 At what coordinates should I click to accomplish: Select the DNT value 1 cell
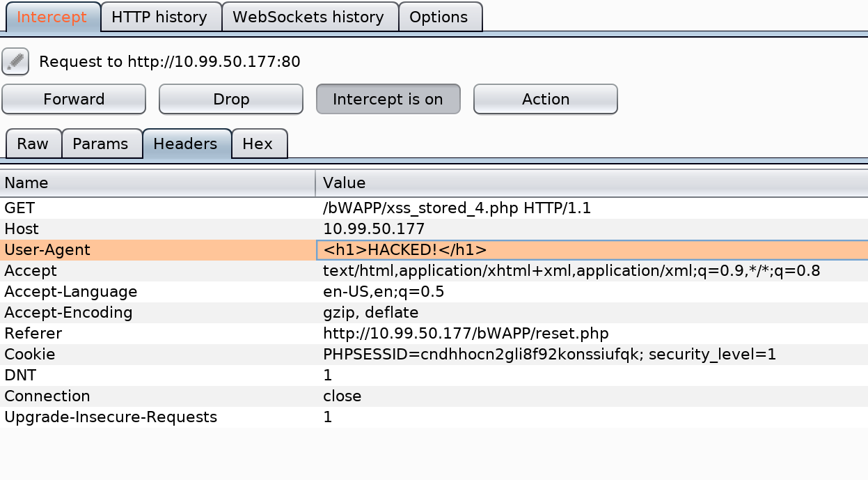pyautogui.click(x=592, y=375)
